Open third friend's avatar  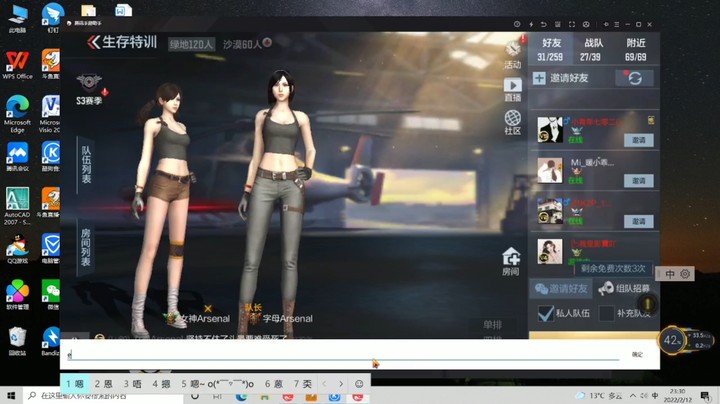550,211
